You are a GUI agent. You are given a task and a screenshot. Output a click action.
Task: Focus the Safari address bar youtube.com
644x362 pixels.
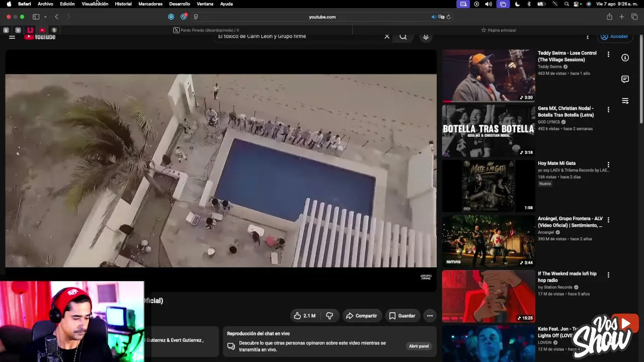coord(322,17)
